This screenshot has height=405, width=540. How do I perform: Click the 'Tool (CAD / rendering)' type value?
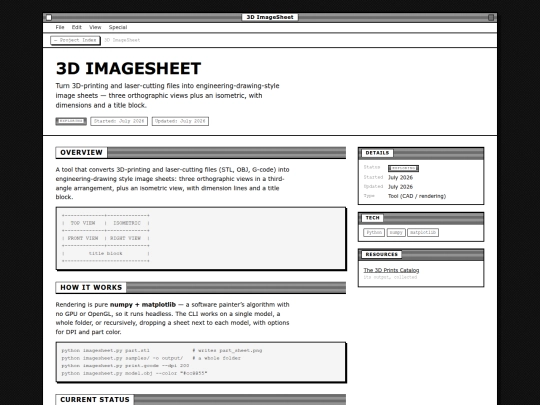click(x=417, y=196)
